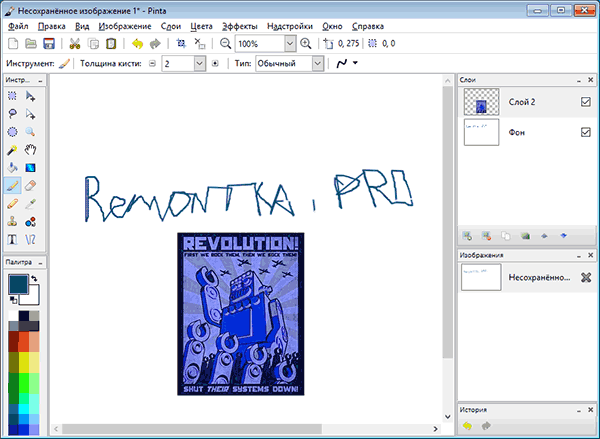
Task: Click the Redo arrow in main toolbar
Action: pyautogui.click(x=155, y=44)
